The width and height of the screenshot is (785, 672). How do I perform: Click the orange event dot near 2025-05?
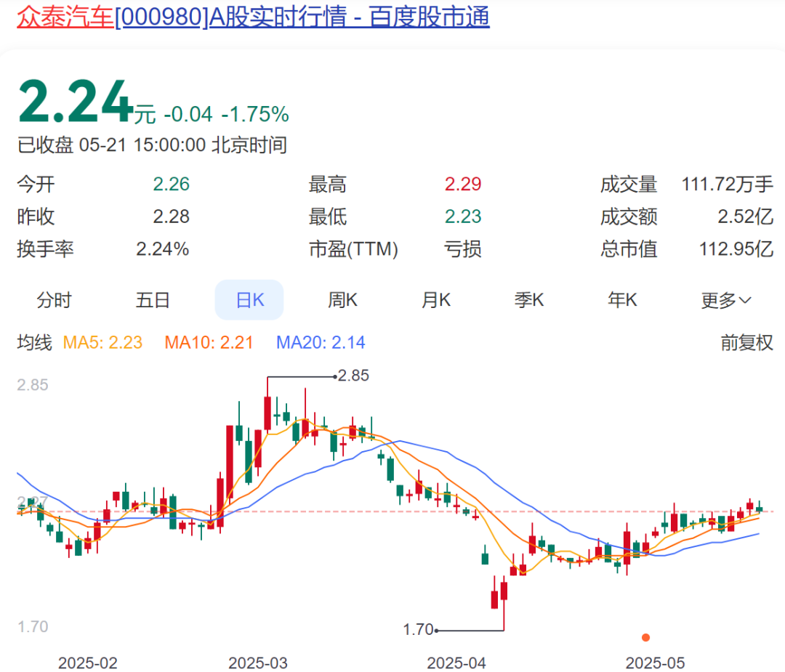coord(646,637)
